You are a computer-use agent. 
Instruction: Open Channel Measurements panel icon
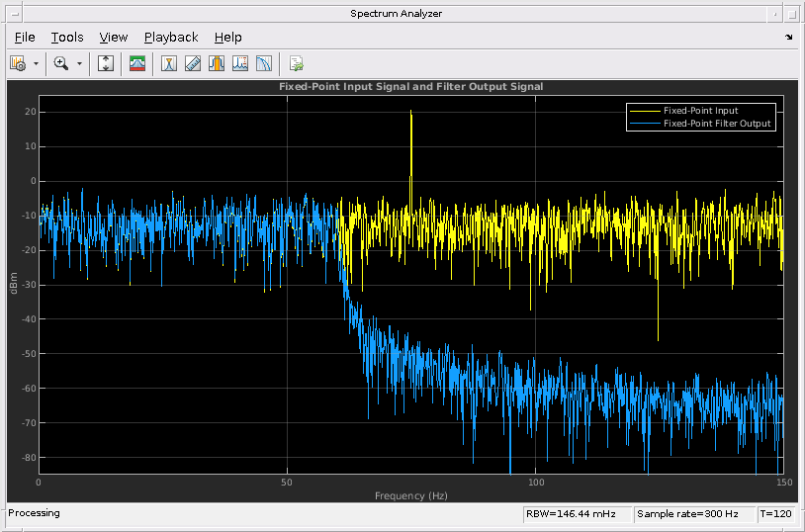coord(217,63)
